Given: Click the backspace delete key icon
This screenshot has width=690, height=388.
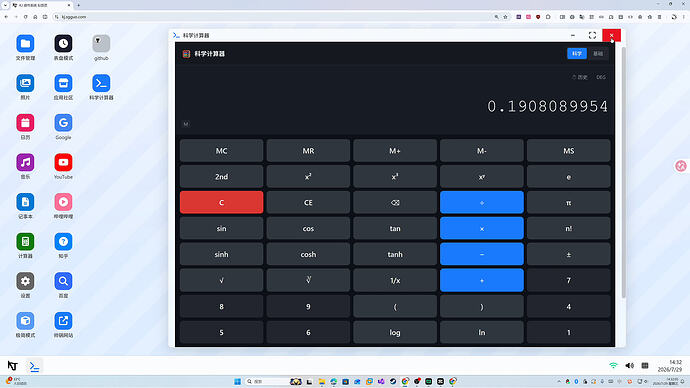Looking at the screenshot, I should tap(395, 202).
